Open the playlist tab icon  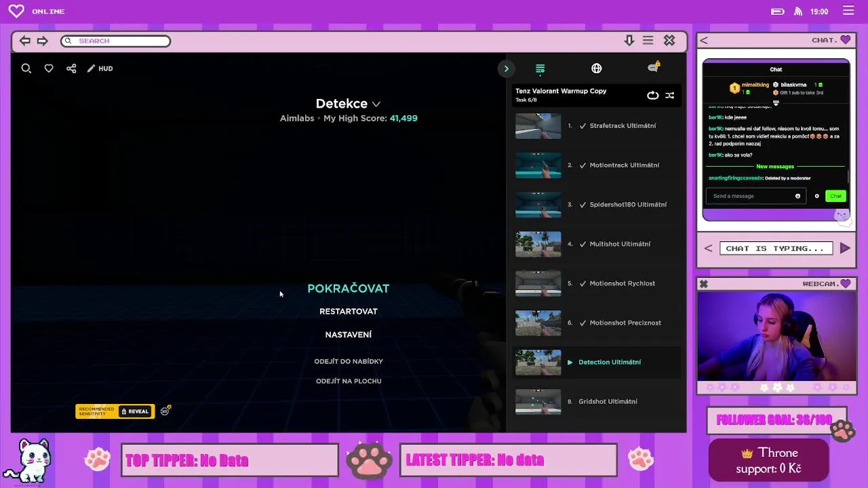pos(540,68)
